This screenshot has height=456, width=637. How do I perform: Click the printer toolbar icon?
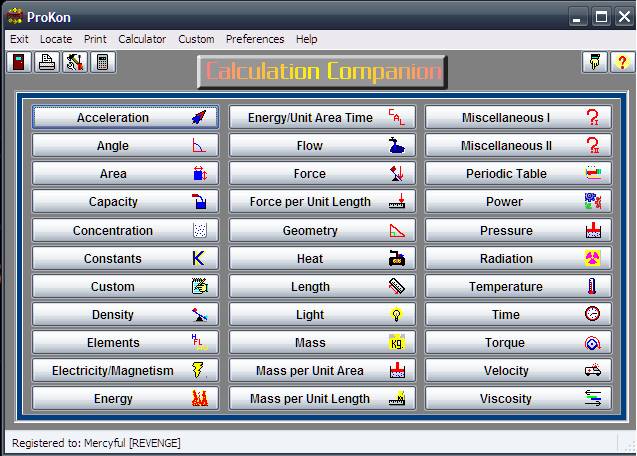coord(47,62)
